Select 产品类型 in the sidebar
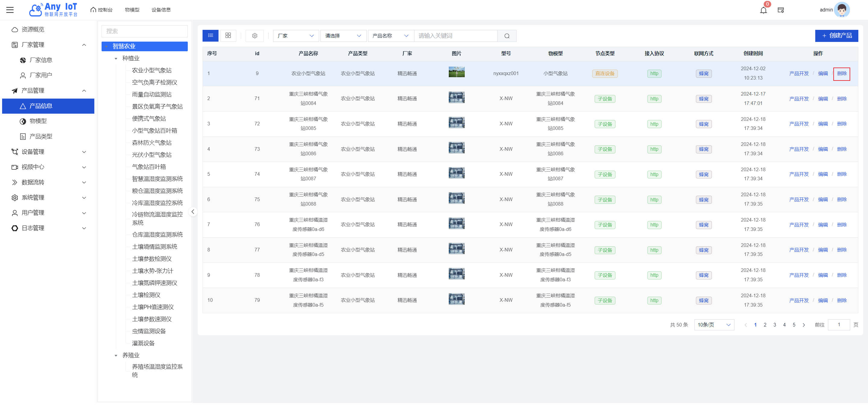Screen dimensions: 868x407 [x=41, y=137]
